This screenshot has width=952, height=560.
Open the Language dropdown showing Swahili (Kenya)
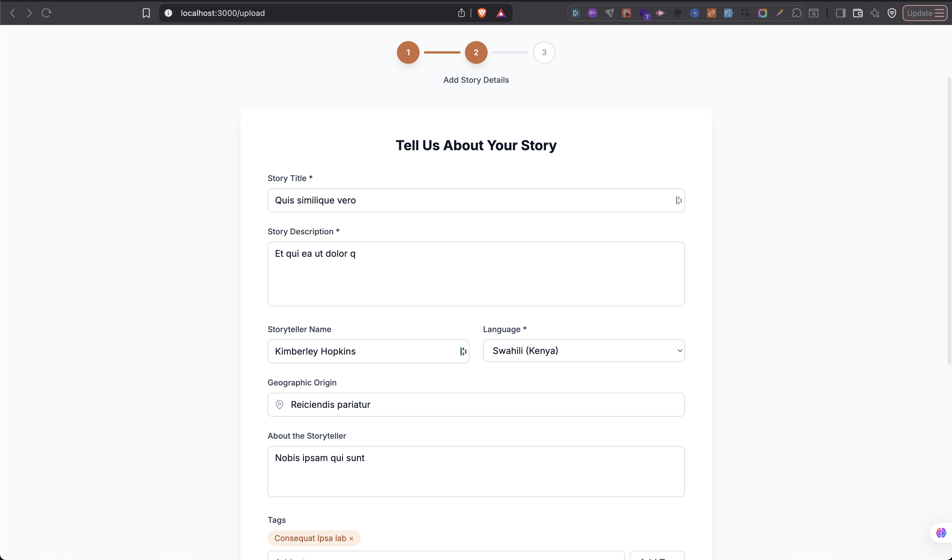click(583, 351)
